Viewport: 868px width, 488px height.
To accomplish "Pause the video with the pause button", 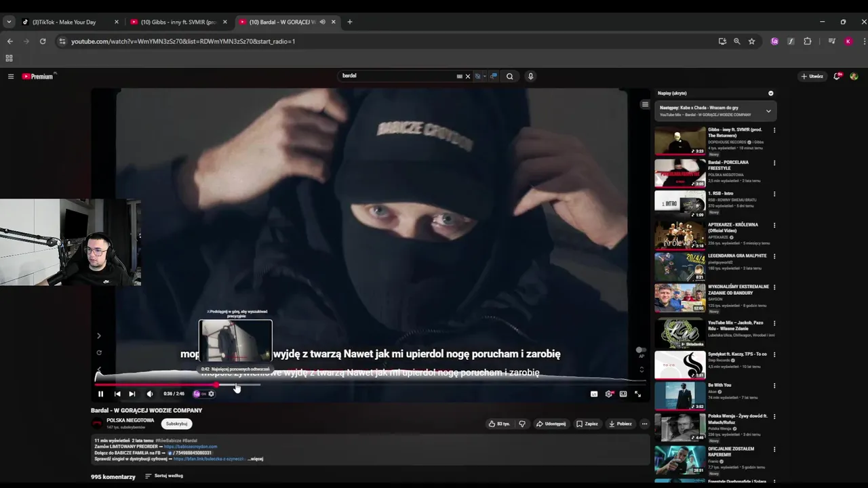I will click(x=100, y=394).
